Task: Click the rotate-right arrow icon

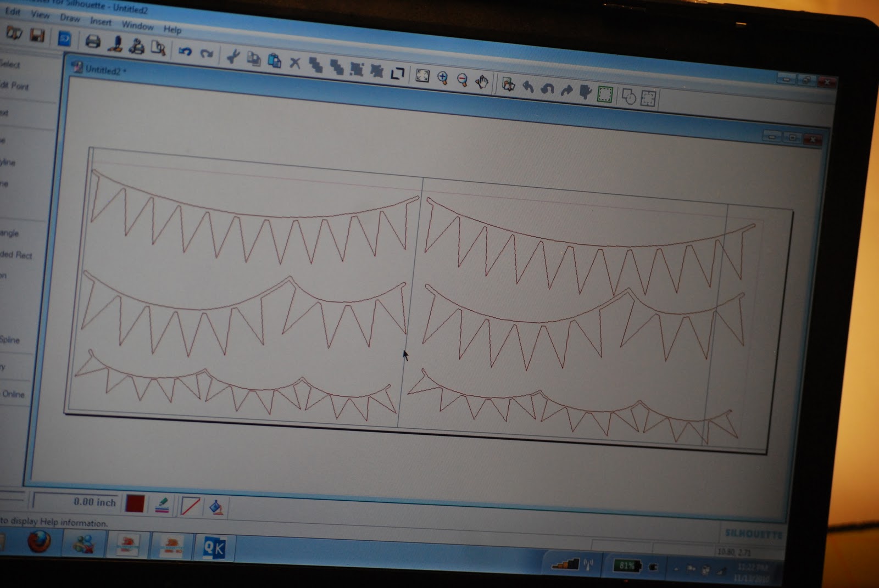Action: tap(566, 91)
